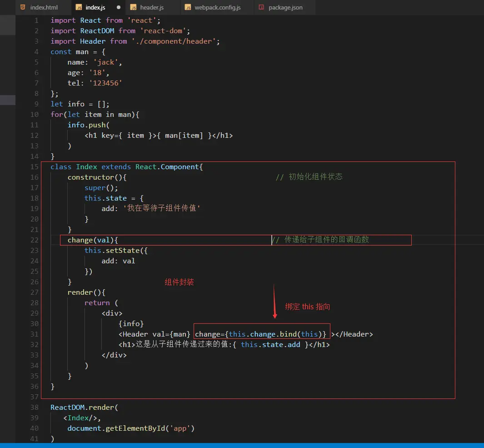Screen dimensions: 484x448
Task: Click line number 15 in the gutter
Action: click(x=35, y=167)
